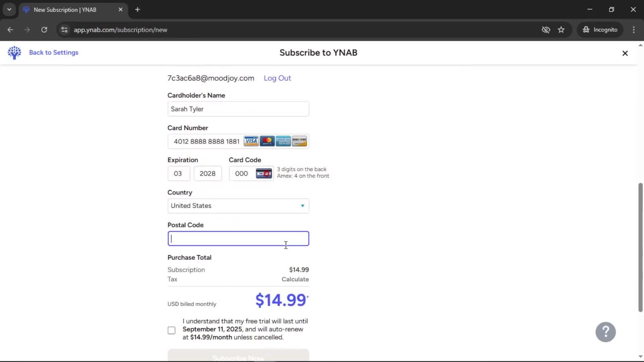
Task: Restore down the browser window
Action: [x=611, y=9]
